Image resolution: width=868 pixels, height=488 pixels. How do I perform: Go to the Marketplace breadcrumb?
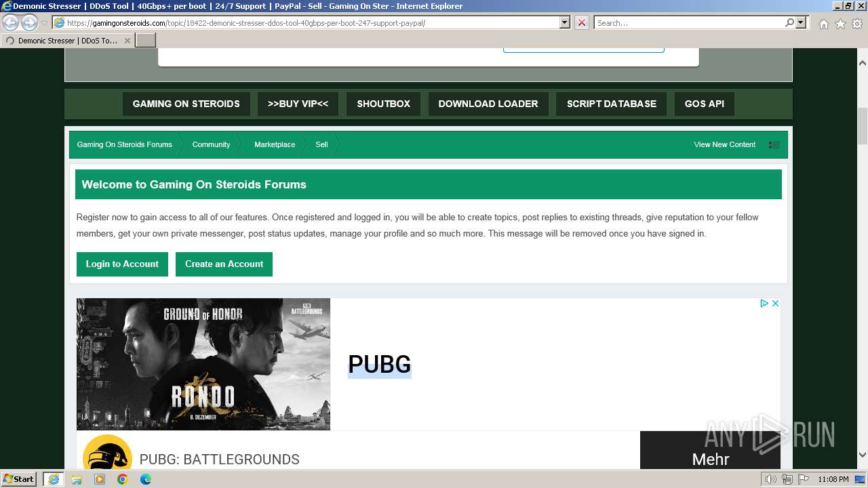275,144
